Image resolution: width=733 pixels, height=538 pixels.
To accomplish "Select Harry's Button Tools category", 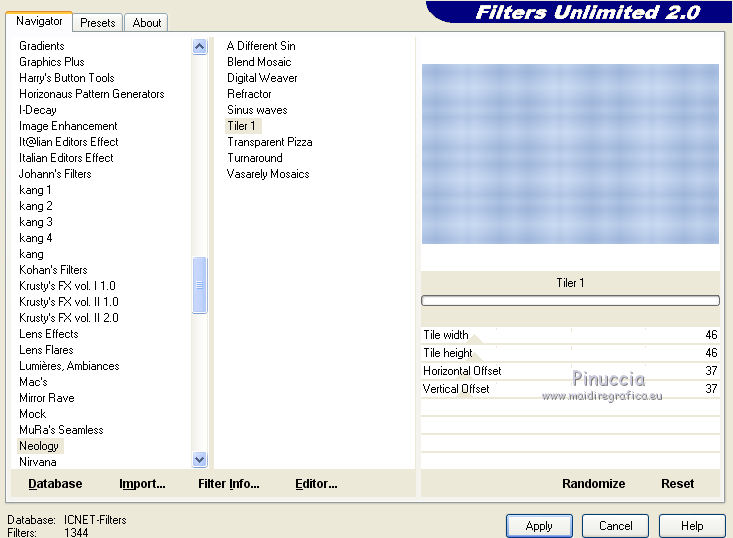I will tap(67, 78).
